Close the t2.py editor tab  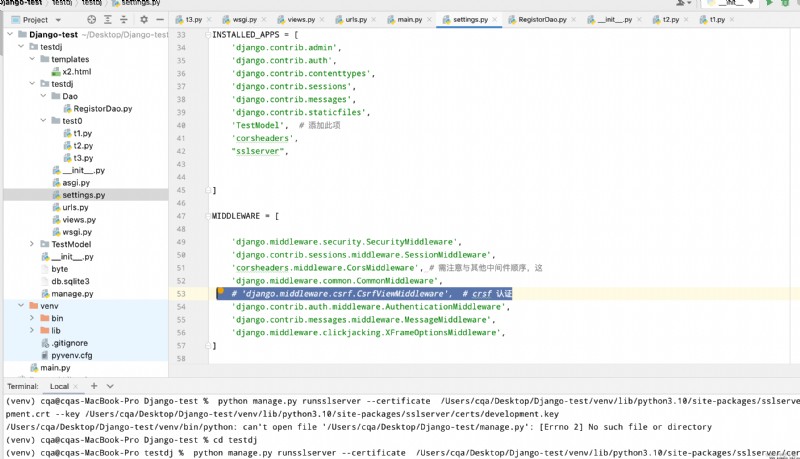click(x=686, y=19)
